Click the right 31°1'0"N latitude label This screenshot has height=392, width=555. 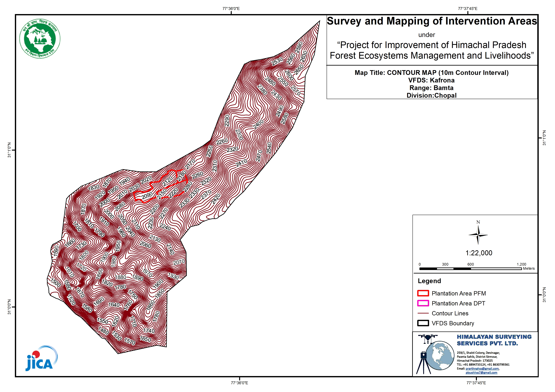click(544, 138)
